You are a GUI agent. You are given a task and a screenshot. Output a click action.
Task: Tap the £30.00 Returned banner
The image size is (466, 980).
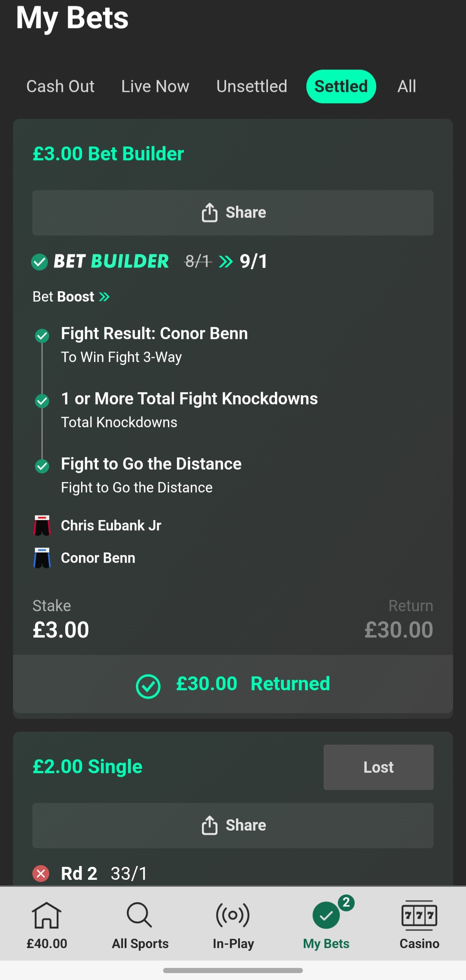click(x=233, y=684)
